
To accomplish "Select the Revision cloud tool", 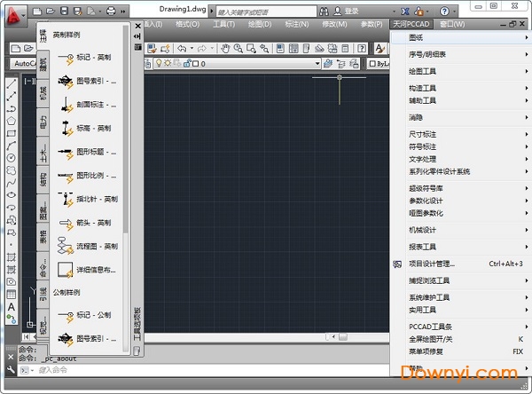I will [12, 170].
